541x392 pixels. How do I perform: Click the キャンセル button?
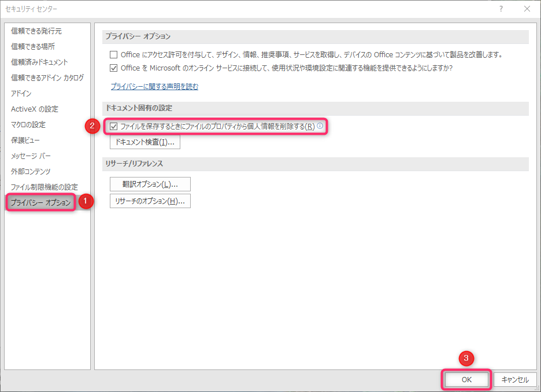coord(515,380)
